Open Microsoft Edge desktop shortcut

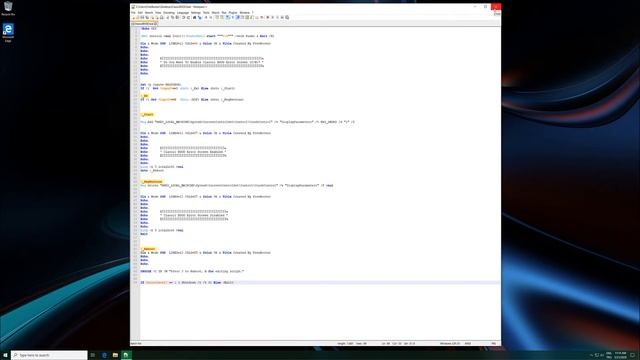tap(8, 33)
